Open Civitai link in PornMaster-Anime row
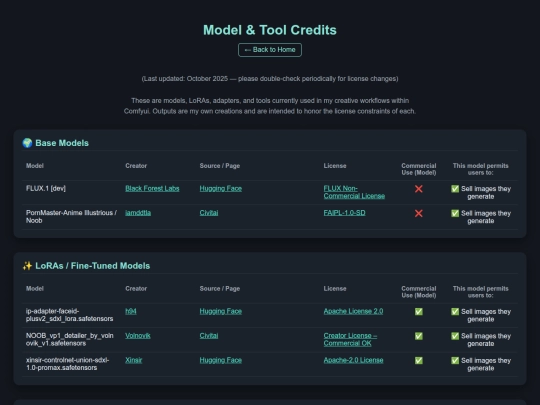Image resolution: width=540 pixels, height=405 pixels. tap(209, 213)
